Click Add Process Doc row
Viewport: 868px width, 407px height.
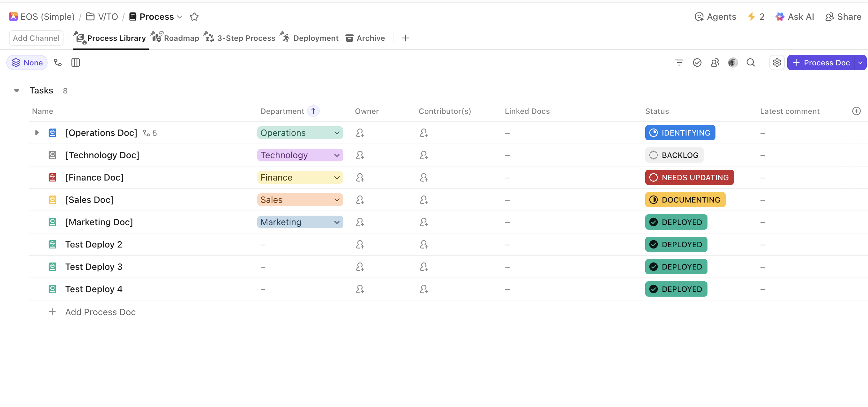click(100, 312)
